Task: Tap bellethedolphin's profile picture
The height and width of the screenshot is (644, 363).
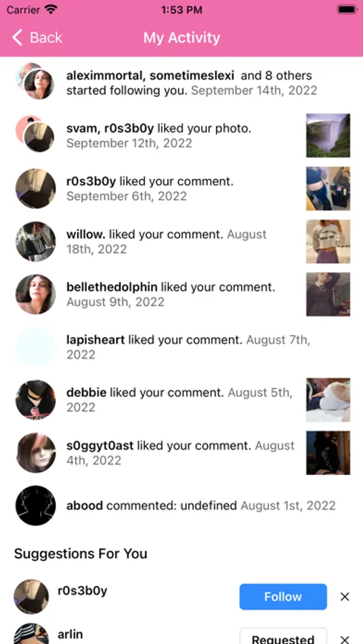Action: pyautogui.click(x=35, y=295)
